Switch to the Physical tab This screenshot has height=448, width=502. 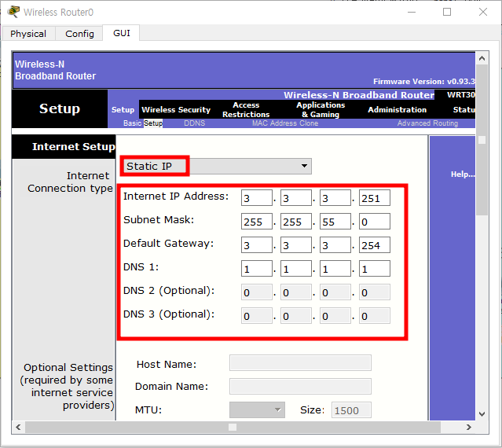tap(28, 34)
